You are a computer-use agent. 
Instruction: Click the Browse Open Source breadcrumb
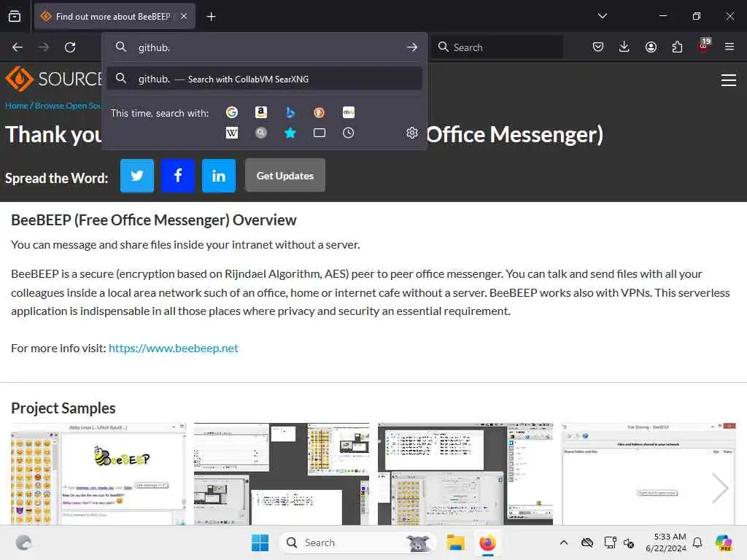(x=68, y=106)
